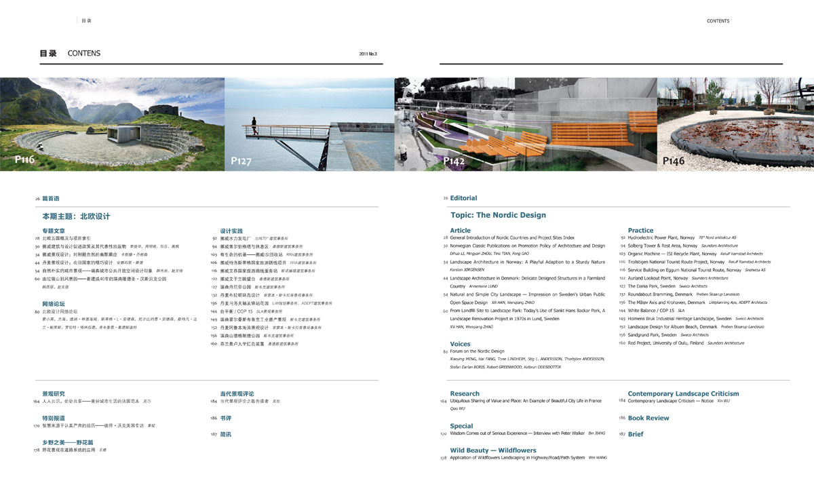Click the '网络论坛' section heading
The width and height of the screenshot is (814, 504).
(54, 304)
